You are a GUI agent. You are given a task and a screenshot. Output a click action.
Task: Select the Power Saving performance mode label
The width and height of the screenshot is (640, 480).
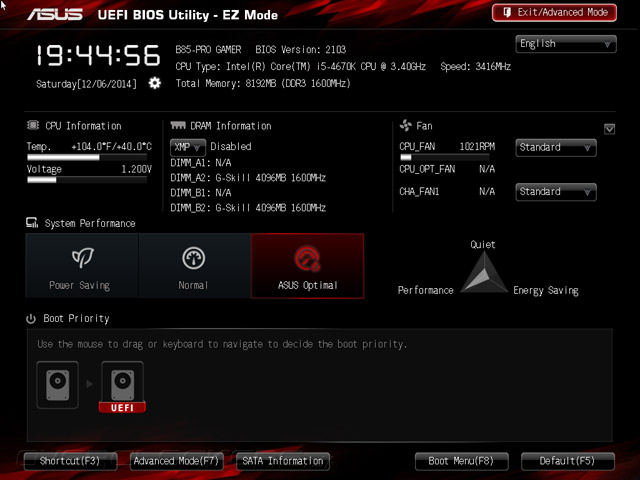pos(80,285)
